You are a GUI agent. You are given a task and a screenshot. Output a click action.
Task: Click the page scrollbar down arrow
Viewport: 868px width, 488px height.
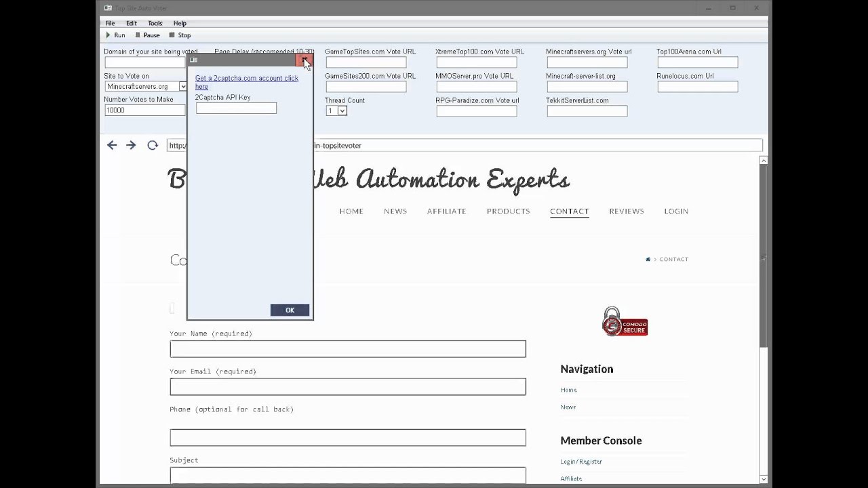coord(764,479)
